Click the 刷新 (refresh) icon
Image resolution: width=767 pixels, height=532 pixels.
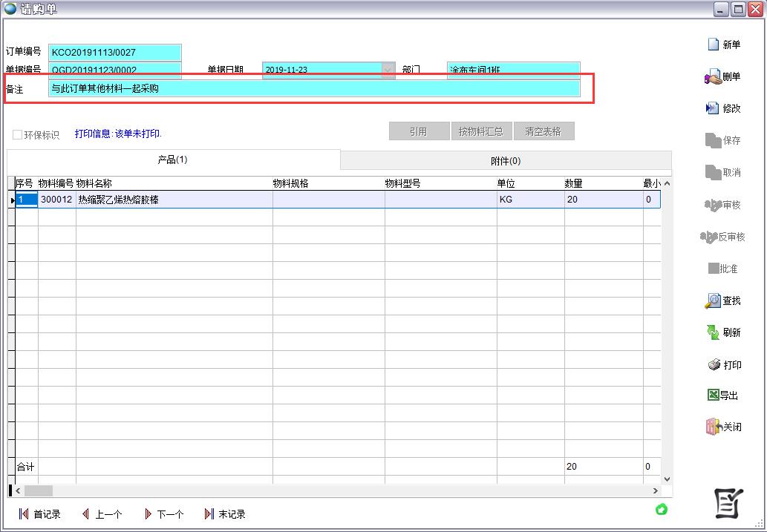713,332
